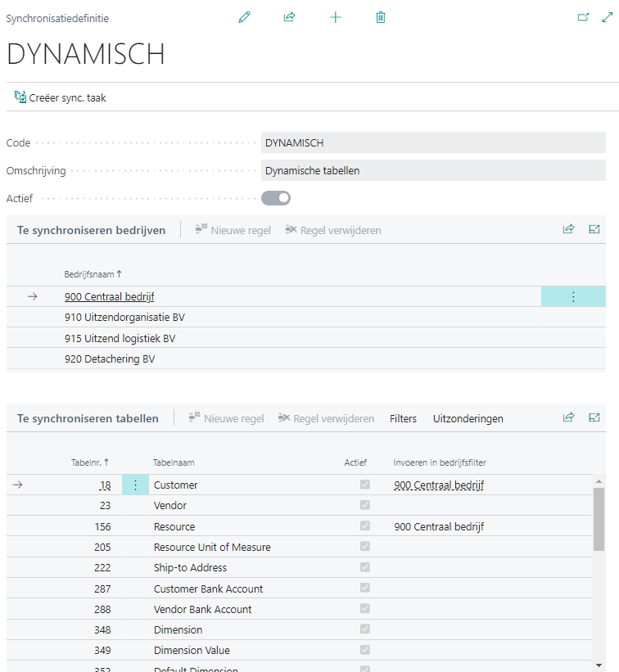Viewport: 619px width, 672px height.
Task: Sort by Tabelnr. column header
Action: click(x=89, y=462)
